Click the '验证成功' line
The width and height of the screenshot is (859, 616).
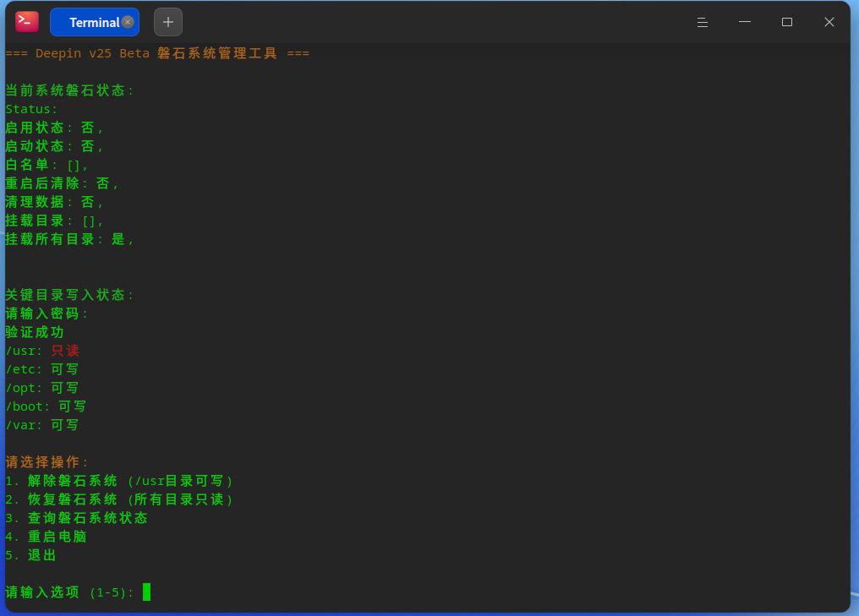(35, 332)
